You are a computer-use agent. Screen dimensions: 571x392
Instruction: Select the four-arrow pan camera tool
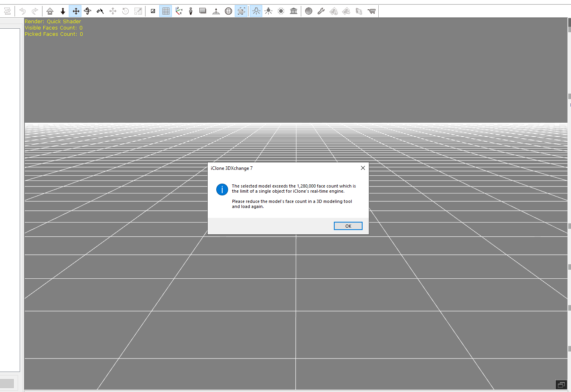[76, 11]
